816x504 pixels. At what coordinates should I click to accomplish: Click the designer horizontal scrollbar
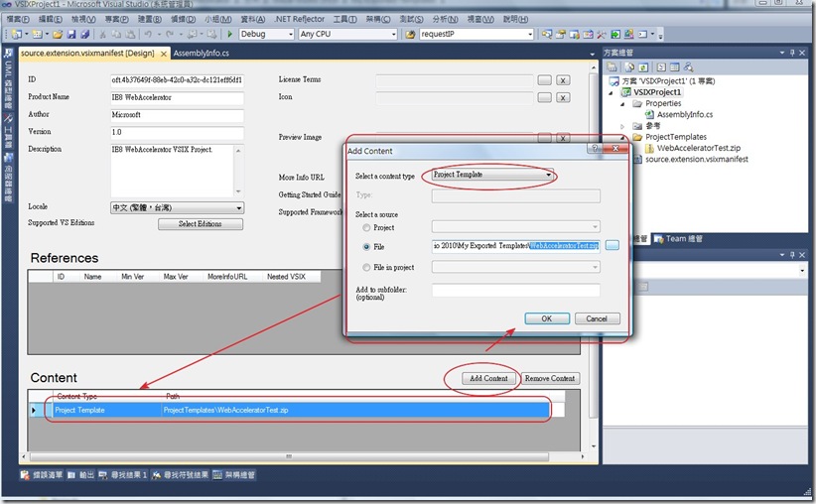[x=289, y=456]
